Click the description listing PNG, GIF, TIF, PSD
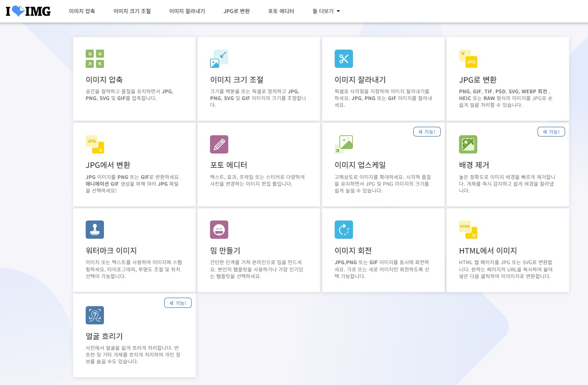Viewport: 588px width, 385px height. [x=506, y=98]
